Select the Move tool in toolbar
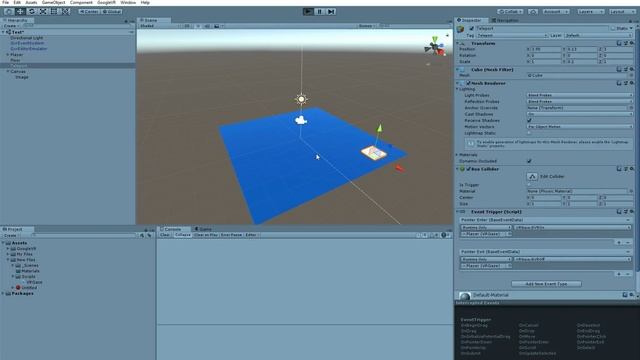This screenshot has height=360, width=640. click(x=20, y=11)
